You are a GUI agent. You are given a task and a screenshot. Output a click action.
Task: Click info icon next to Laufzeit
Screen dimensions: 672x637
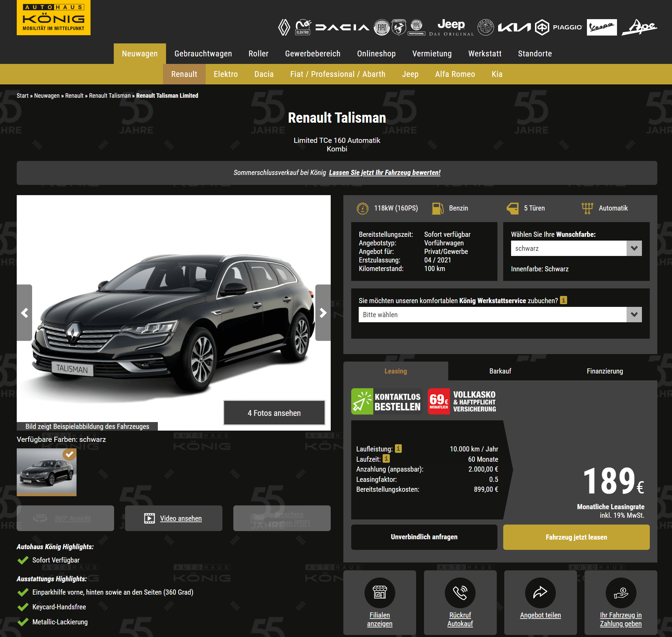[x=386, y=459]
